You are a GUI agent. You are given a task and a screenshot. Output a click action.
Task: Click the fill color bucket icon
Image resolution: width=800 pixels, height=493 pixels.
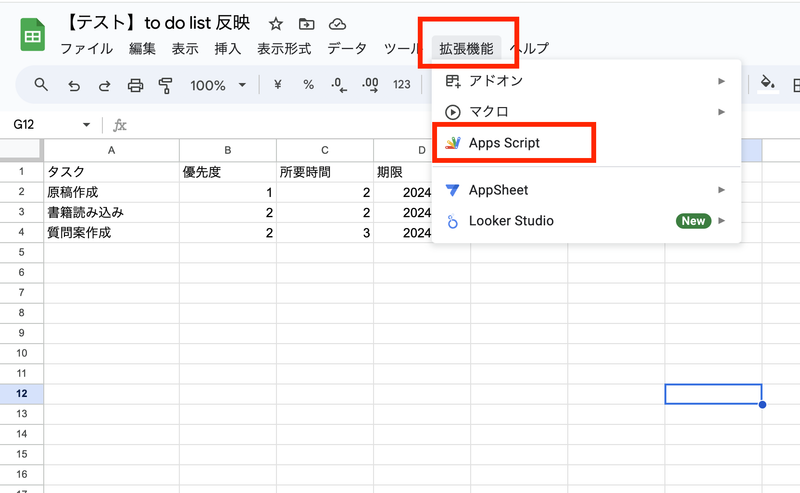[x=768, y=84]
